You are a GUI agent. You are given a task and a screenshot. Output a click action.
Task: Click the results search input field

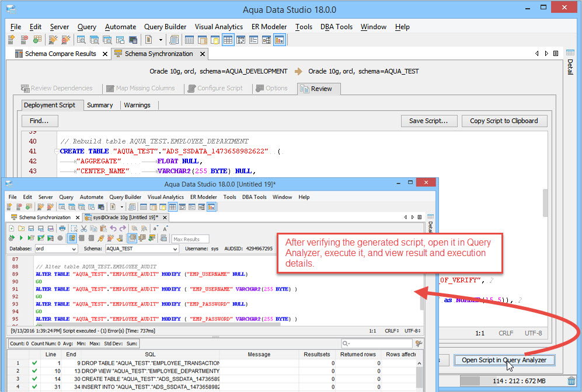tap(377, 344)
